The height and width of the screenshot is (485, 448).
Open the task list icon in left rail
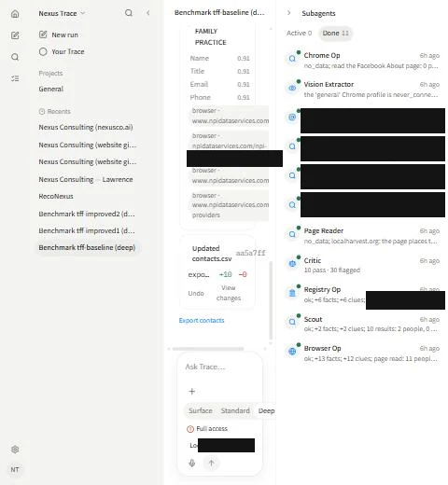pos(15,78)
